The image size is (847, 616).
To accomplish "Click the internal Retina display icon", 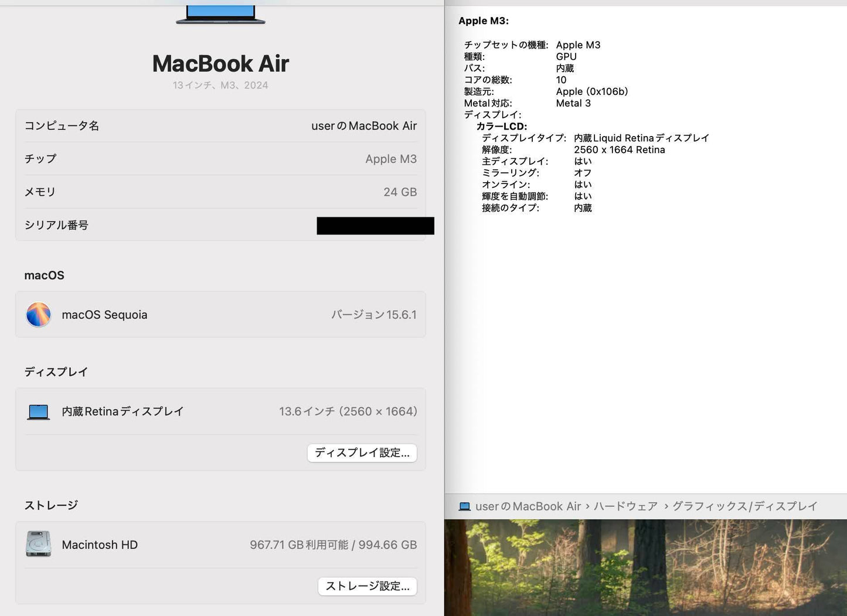I will [x=38, y=411].
